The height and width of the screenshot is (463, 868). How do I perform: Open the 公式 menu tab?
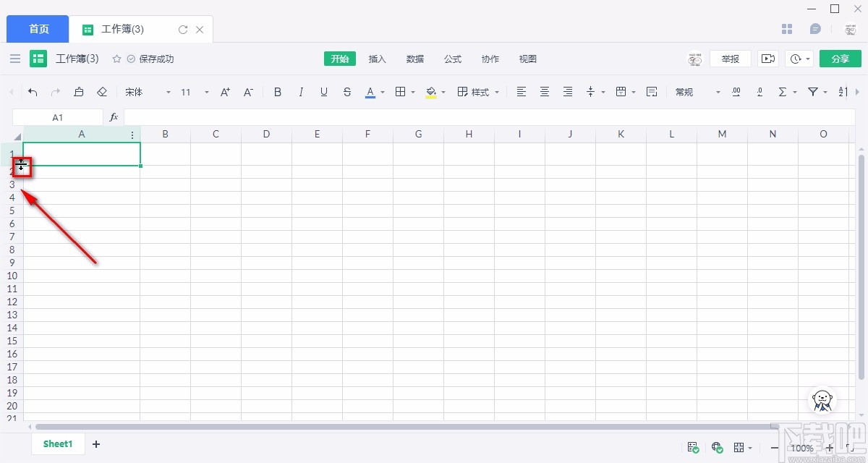(x=453, y=59)
